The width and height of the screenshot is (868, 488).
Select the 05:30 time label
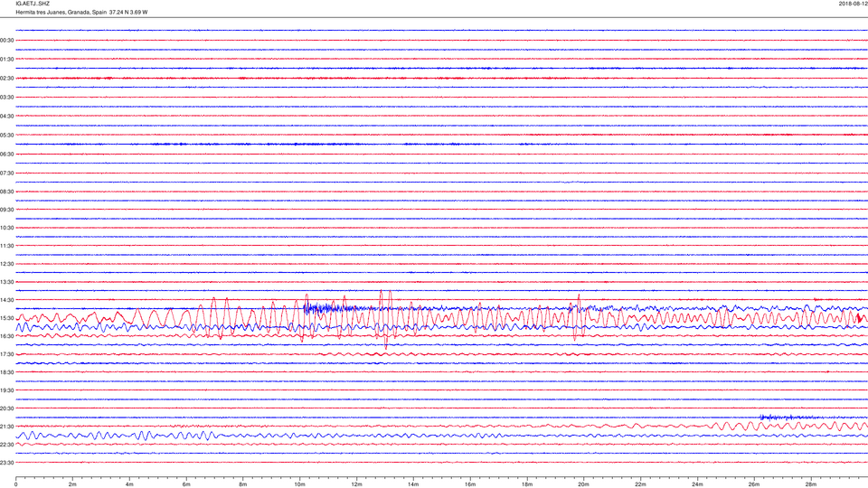tap(6, 135)
